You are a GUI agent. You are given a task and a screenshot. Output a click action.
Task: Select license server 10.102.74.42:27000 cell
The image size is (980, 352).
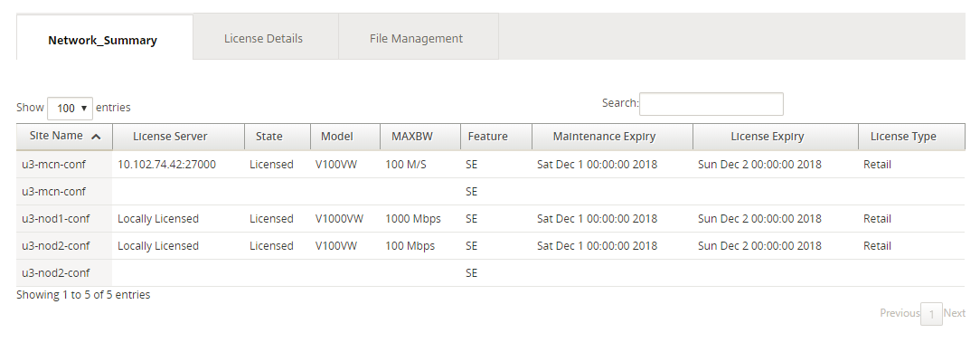coord(167,165)
